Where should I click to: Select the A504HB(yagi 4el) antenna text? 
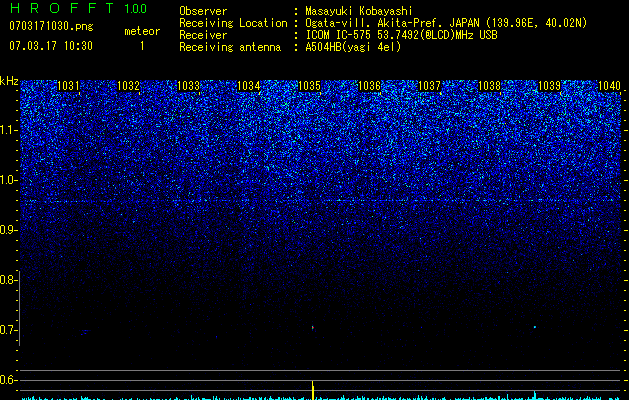[353, 47]
